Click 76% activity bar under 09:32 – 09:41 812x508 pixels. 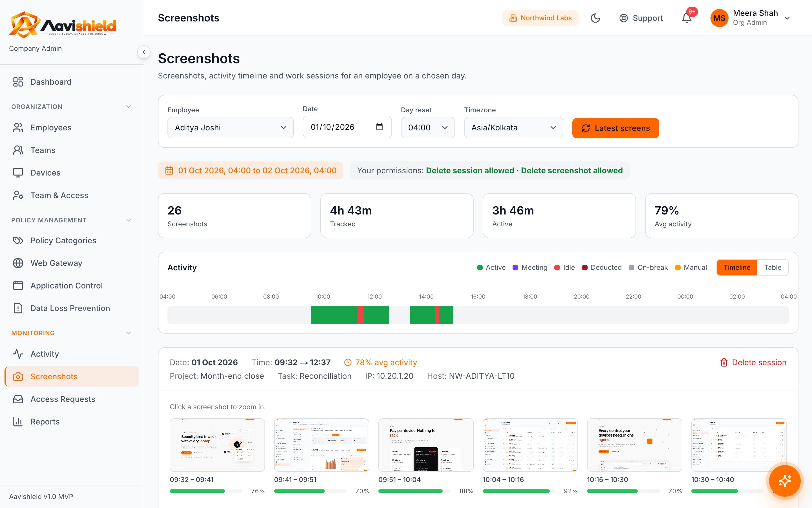coord(206,491)
